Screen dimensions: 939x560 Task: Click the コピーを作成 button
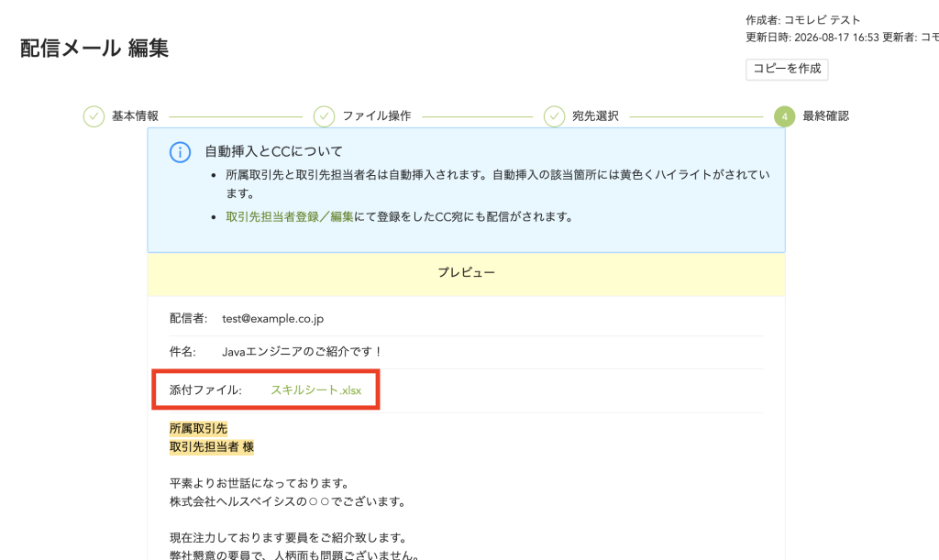click(787, 69)
